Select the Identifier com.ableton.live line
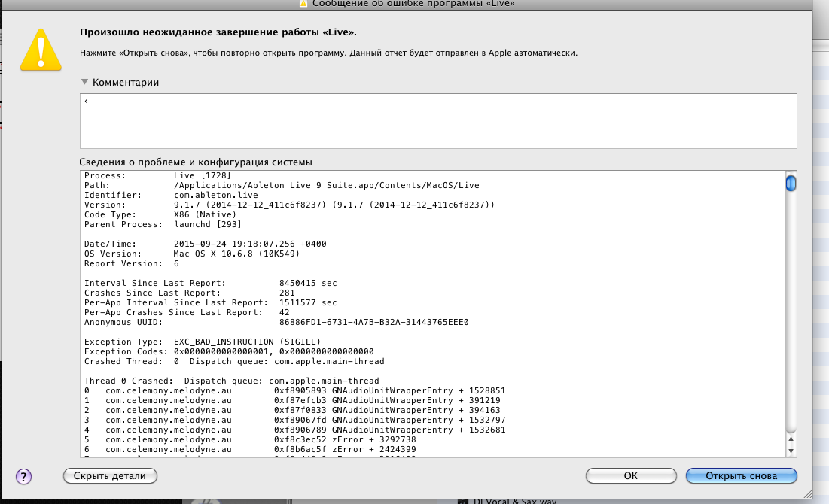This screenshot has width=829, height=504. click(x=172, y=195)
